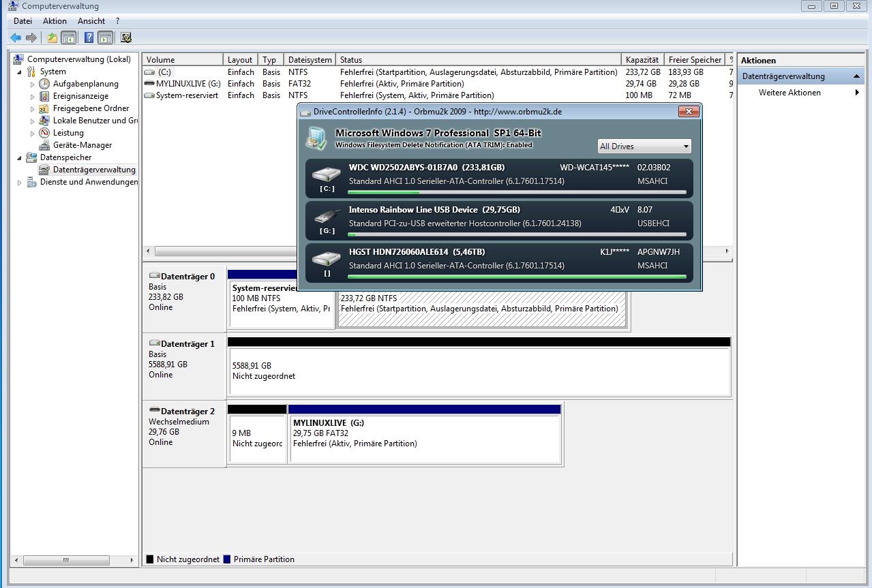Click the HGST drive usage progress bar

[517, 277]
